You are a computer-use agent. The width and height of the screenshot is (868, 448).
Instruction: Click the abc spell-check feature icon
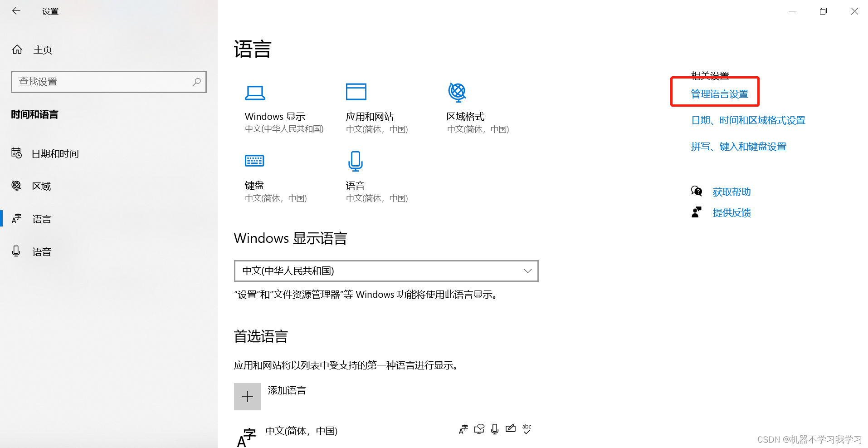(527, 429)
